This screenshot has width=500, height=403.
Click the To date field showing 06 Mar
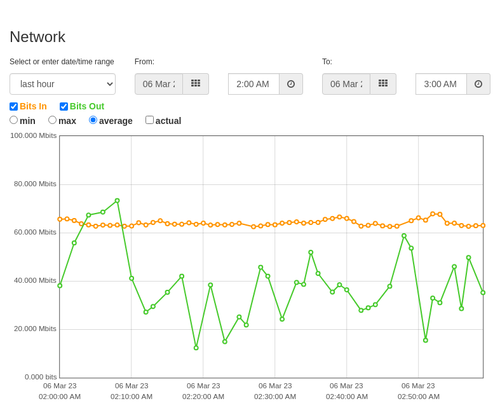coord(346,84)
